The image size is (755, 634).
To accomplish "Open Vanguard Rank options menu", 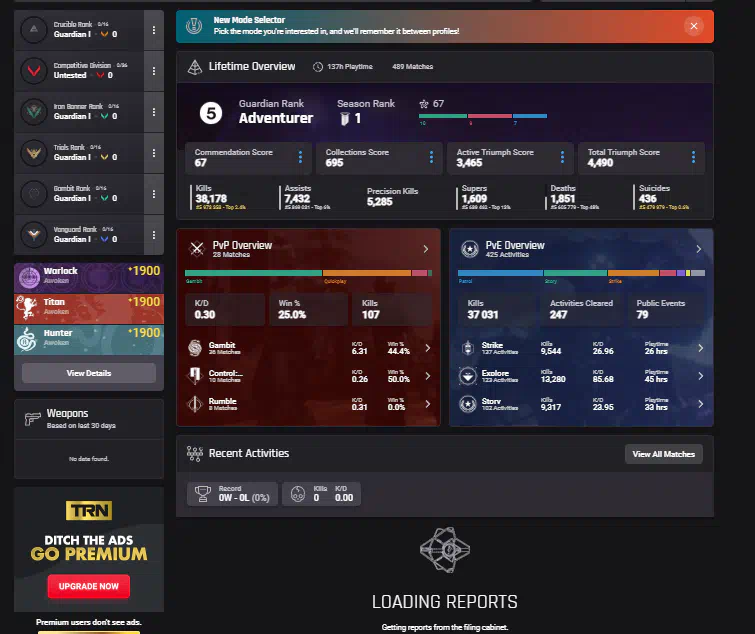I will 154,234.
